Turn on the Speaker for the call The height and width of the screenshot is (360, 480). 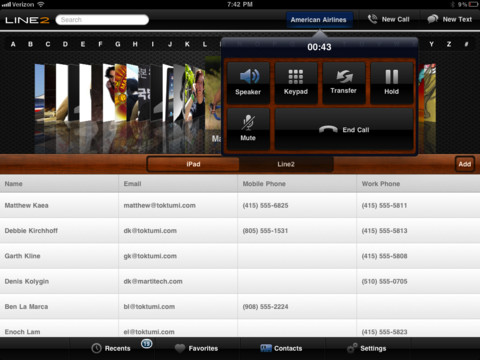pyautogui.click(x=248, y=83)
